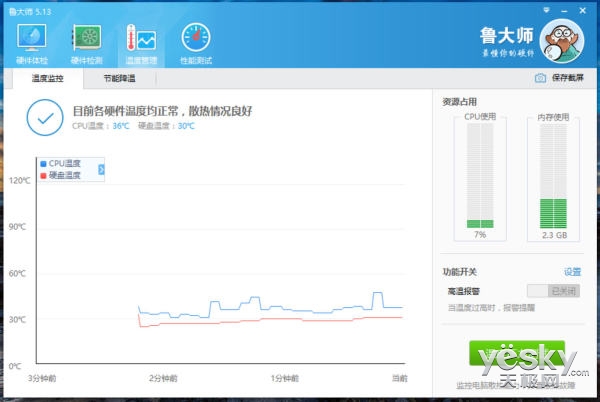Viewport: 600px width, 402px height.
Task: Expand the chart legend arrow
Action: 101,169
